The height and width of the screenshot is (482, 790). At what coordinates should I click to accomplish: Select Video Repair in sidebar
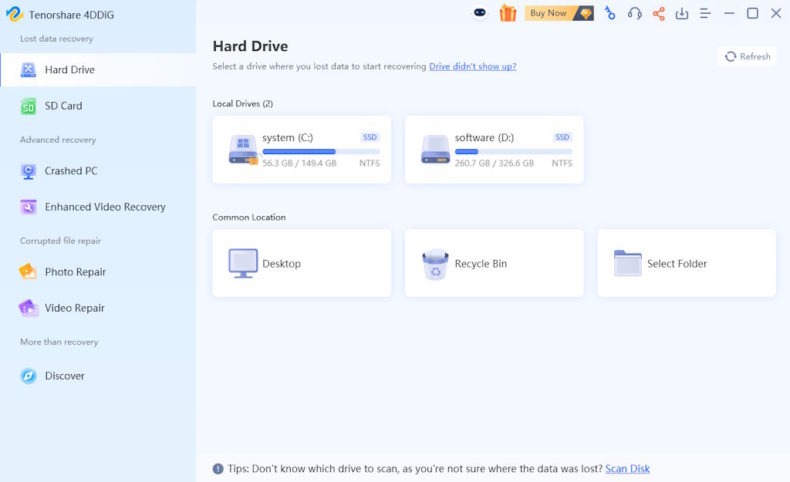pos(74,308)
